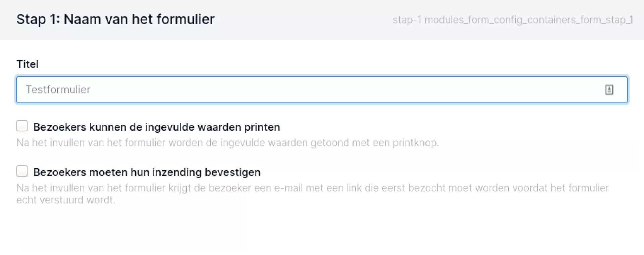Click the autofill contact icon in Titel field

[x=609, y=90]
